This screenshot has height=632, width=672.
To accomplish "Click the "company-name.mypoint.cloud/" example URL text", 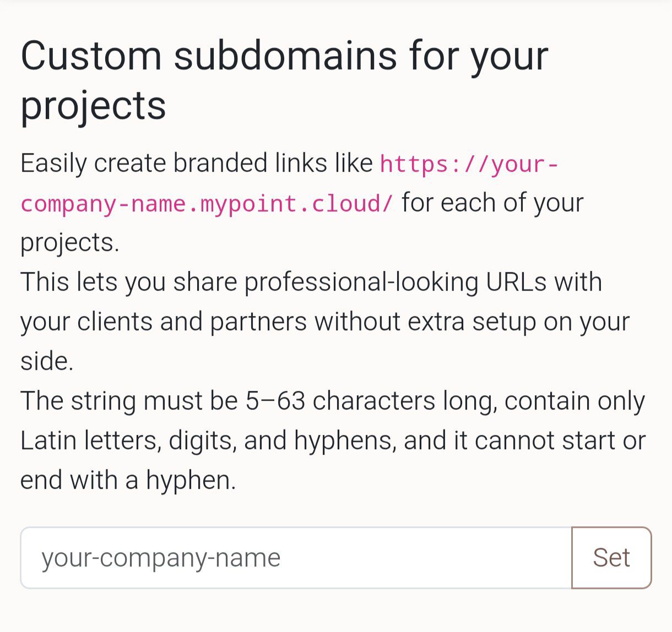I will [207, 204].
